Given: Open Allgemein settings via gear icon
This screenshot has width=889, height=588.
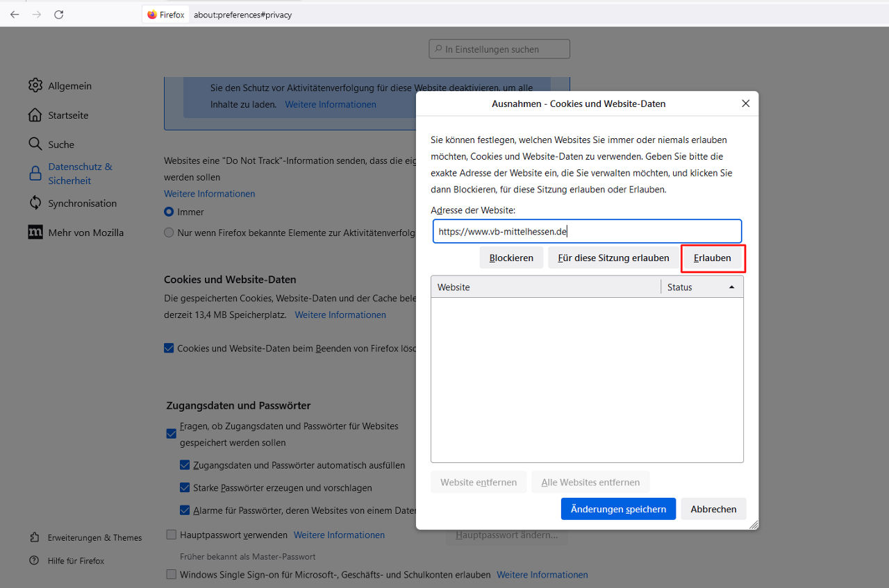Looking at the screenshot, I should click(35, 85).
